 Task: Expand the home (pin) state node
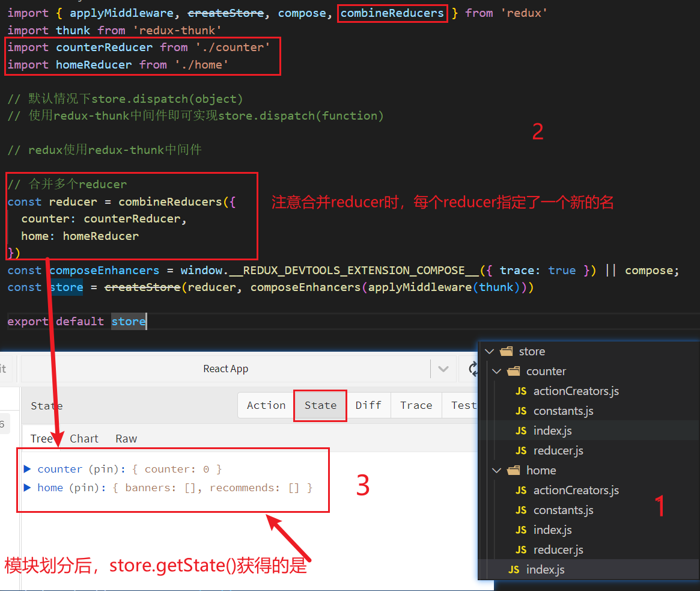coord(27,488)
